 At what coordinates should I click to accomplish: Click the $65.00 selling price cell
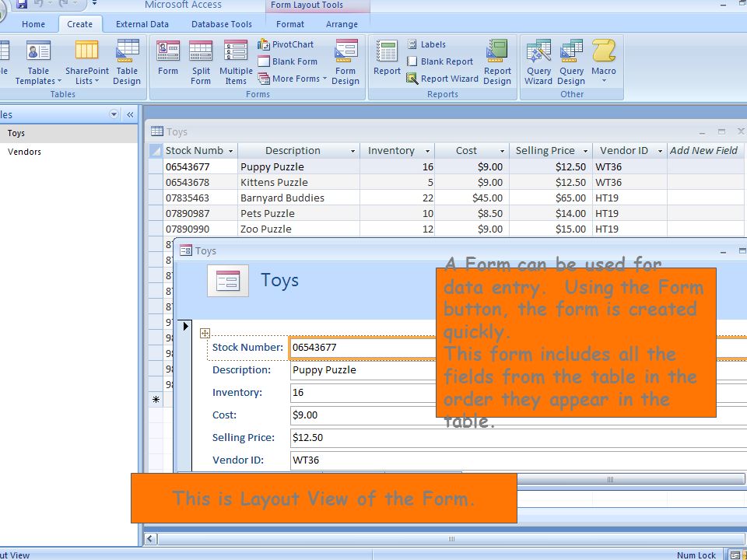pos(551,198)
